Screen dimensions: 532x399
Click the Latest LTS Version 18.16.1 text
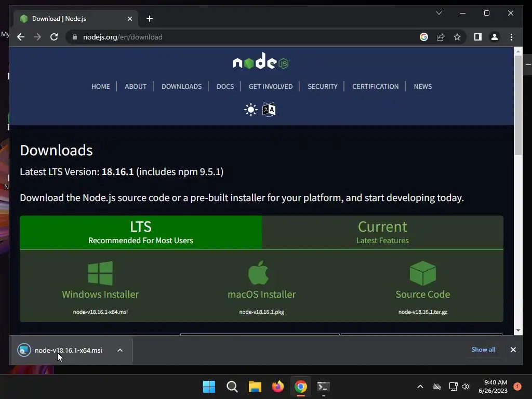pos(122,171)
